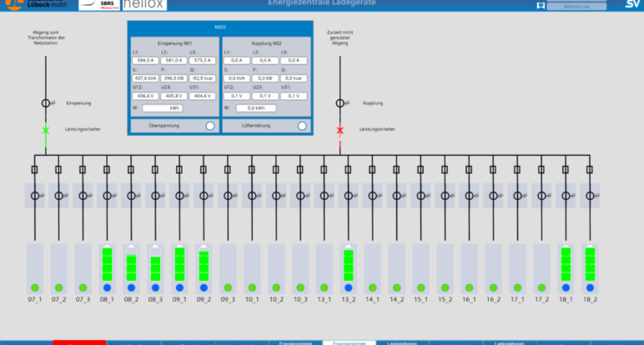Click the red alarm button in bottom bar
The image size is (644, 345).
click(79, 342)
